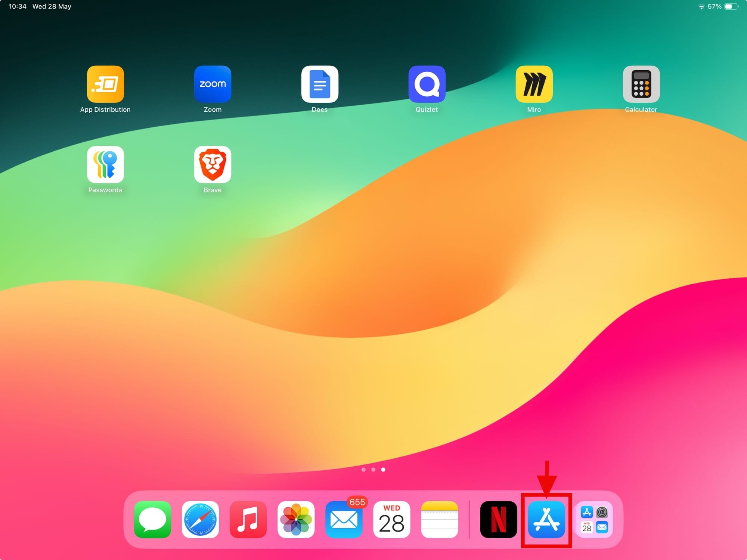Open Google Docs app
This screenshot has height=560, width=747.
(320, 84)
